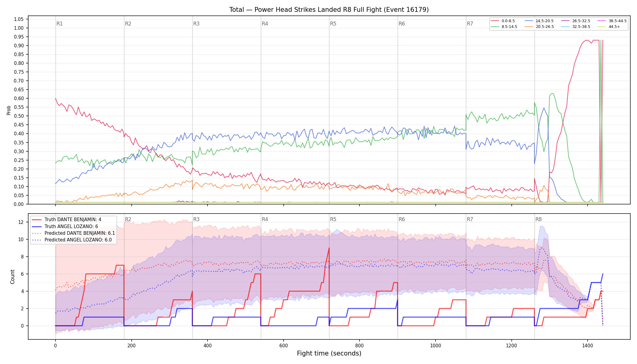Click the 800 tick on fight time axis

coord(359,345)
